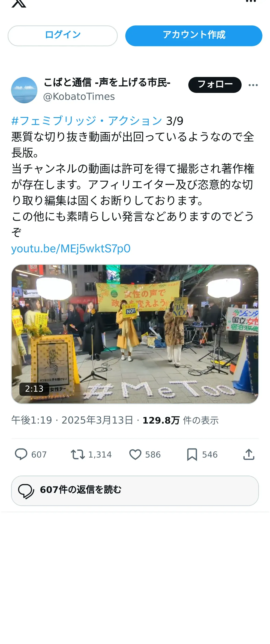Click the 午後1:19 · 2025年3月13日 timestamp
Viewport: 270px width, 644px height.
[x=72, y=420]
